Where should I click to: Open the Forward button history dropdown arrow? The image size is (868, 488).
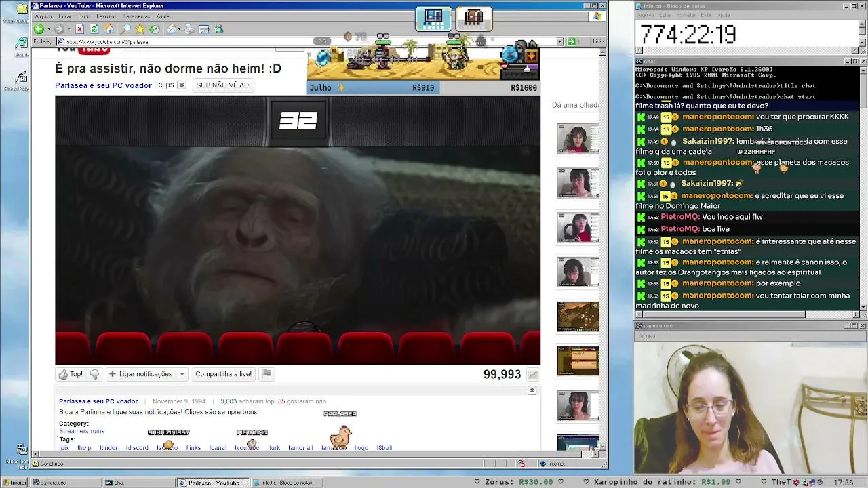pyautogui.click(x=68, y=29)
